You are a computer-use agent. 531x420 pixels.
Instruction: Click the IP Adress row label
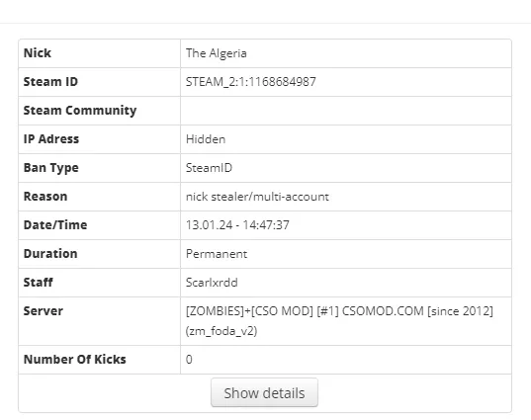(x=51, y=139)
